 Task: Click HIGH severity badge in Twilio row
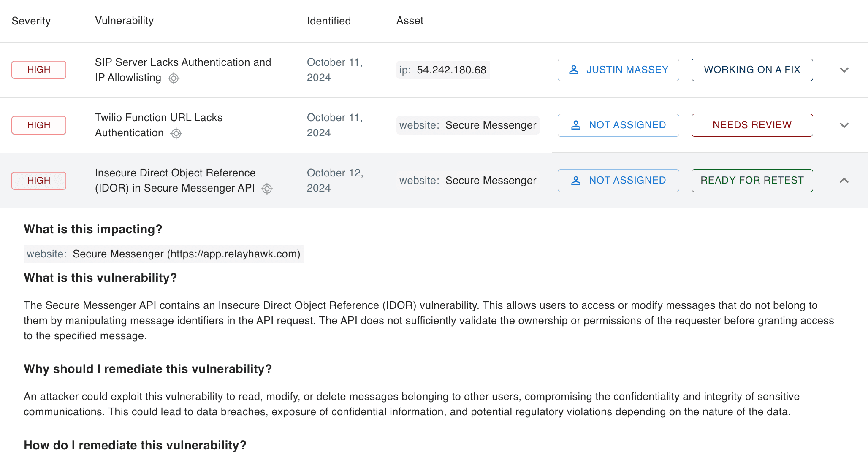click(x=39, y=125)
